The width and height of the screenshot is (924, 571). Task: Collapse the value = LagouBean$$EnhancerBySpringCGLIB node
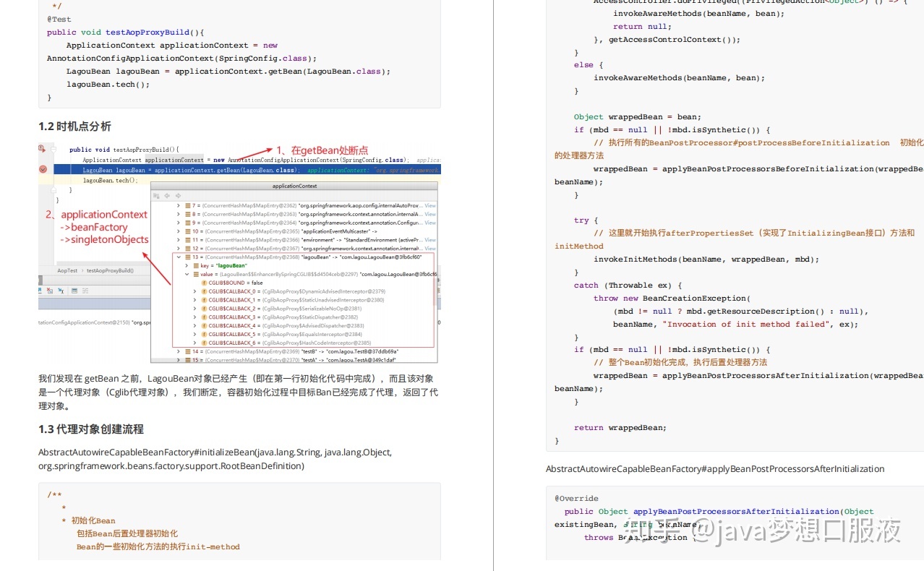click(187, 274)
